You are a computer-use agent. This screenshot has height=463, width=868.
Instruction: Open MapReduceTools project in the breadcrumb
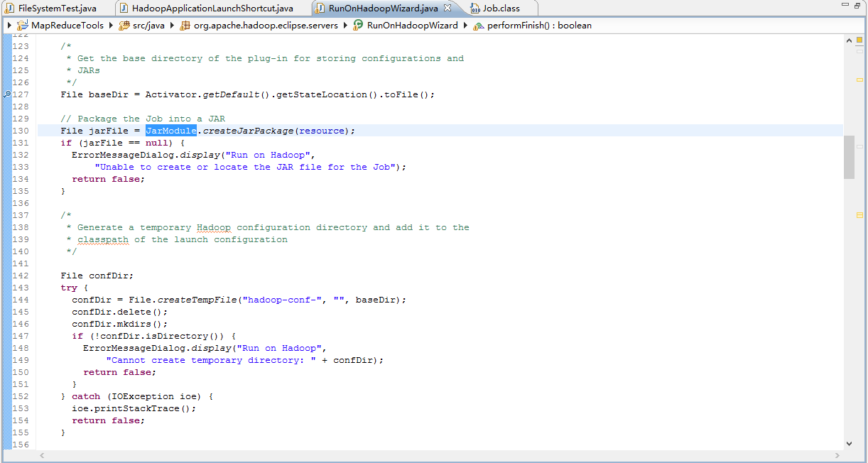60,26
